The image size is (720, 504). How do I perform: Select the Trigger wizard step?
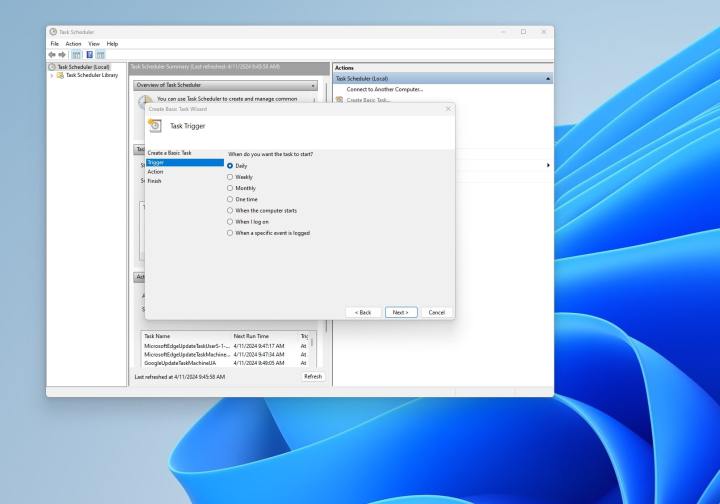[x=185, y=162]
